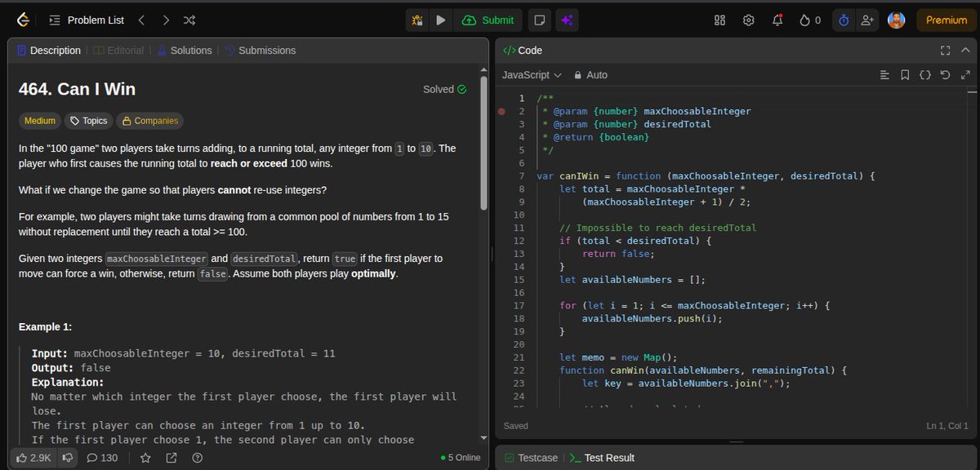Open the Testcase tab

coord(532,458)
